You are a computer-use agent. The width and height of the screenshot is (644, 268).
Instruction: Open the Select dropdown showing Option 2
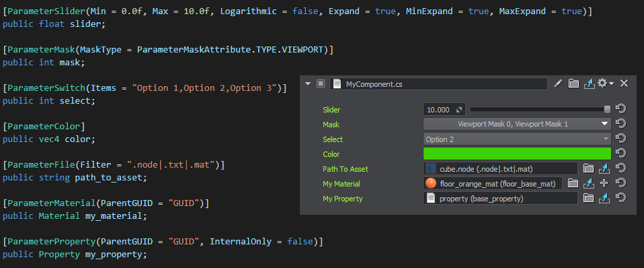[517, 139]
